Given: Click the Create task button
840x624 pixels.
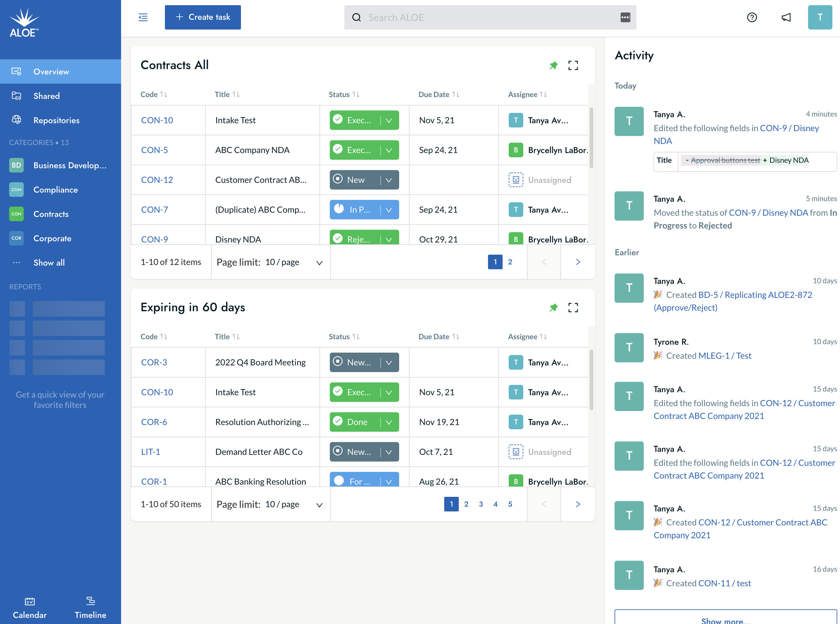Looking at the screenshot, I should 202,17.
